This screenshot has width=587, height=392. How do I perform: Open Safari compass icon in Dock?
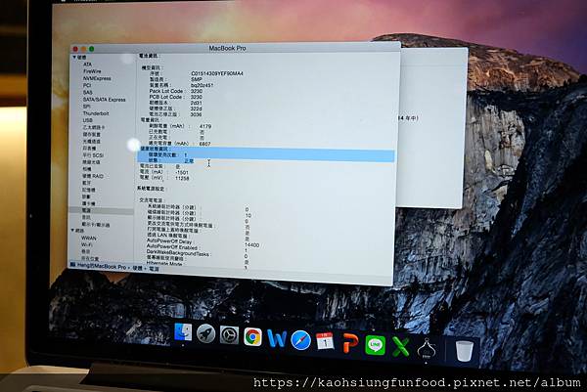click(300, 340)
